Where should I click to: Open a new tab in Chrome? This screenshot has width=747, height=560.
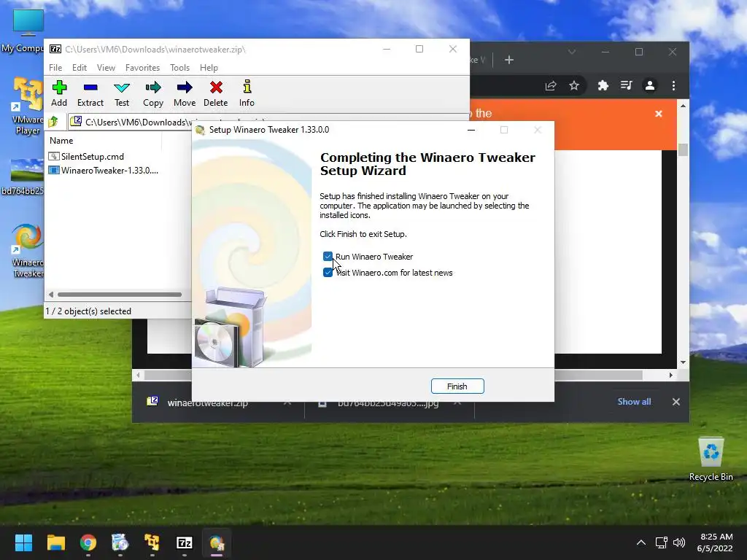point(508,60)
